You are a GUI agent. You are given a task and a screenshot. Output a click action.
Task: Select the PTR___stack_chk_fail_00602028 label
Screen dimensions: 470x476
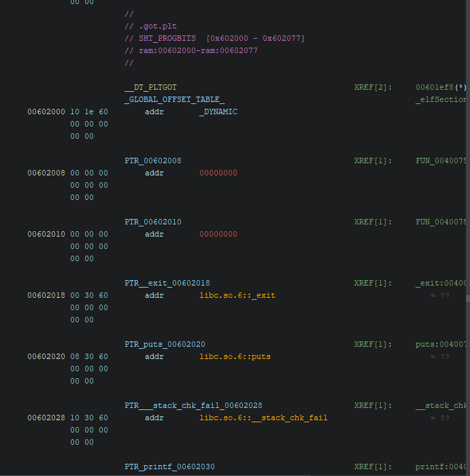(193, 405)
